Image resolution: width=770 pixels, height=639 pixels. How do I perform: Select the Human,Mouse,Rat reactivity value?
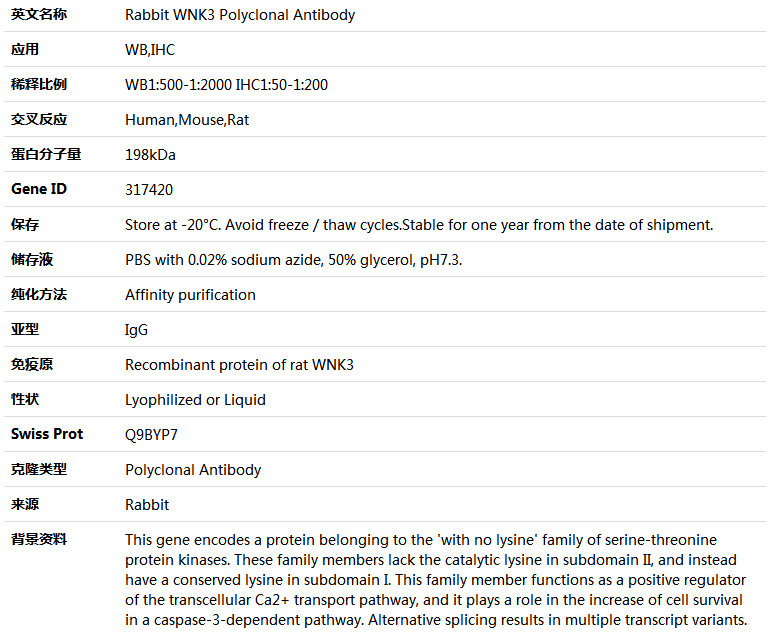(187, 120)
